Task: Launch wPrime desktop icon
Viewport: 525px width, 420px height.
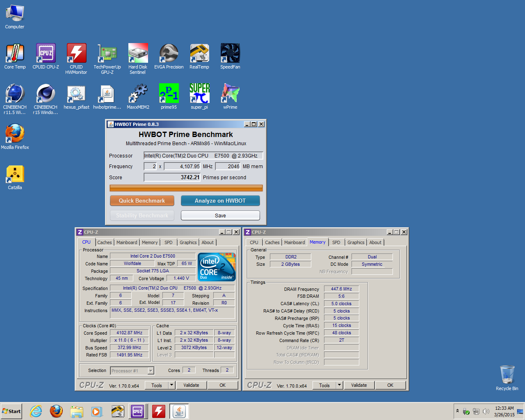Action: (x=230, y=97)
